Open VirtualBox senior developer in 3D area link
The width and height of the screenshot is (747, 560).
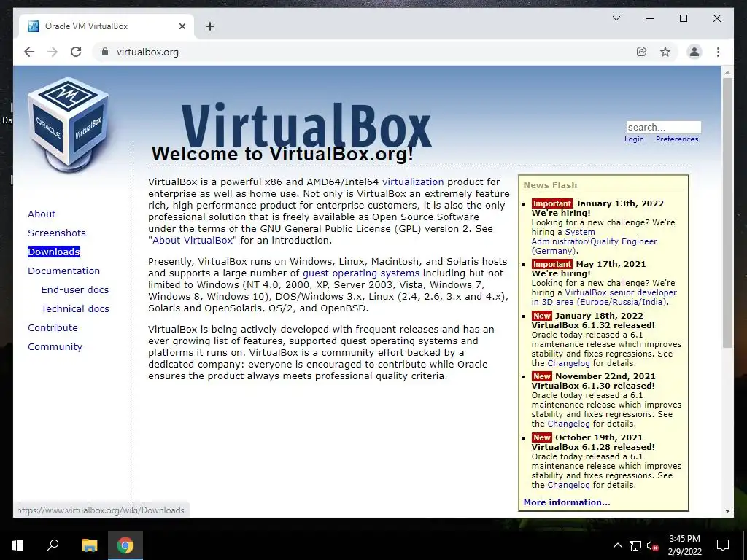click(x=604, y=297)
